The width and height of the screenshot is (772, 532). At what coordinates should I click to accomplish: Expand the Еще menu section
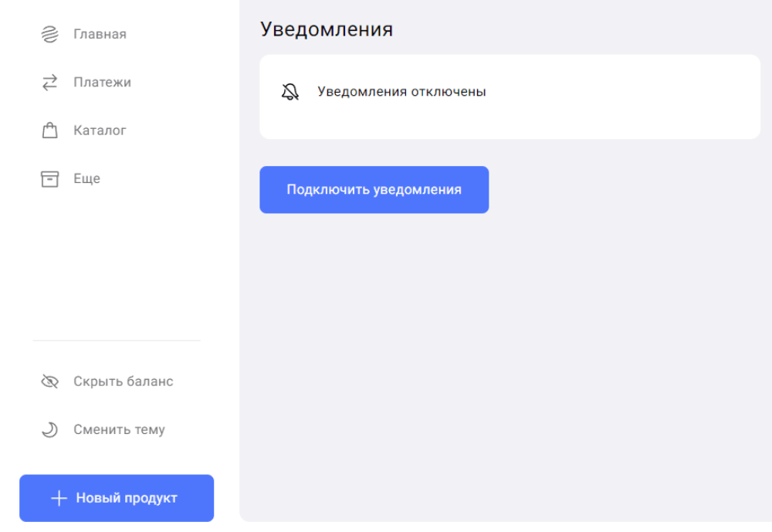[86, 179]
